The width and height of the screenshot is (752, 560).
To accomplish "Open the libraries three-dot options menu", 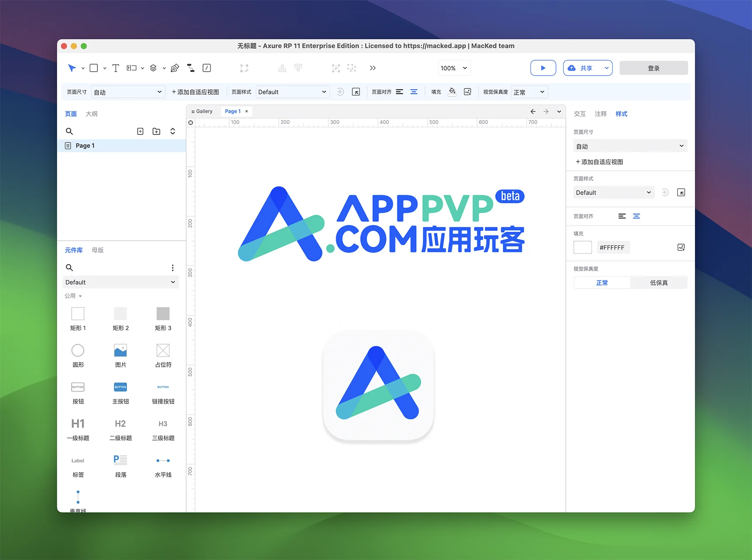I will 173,268.
